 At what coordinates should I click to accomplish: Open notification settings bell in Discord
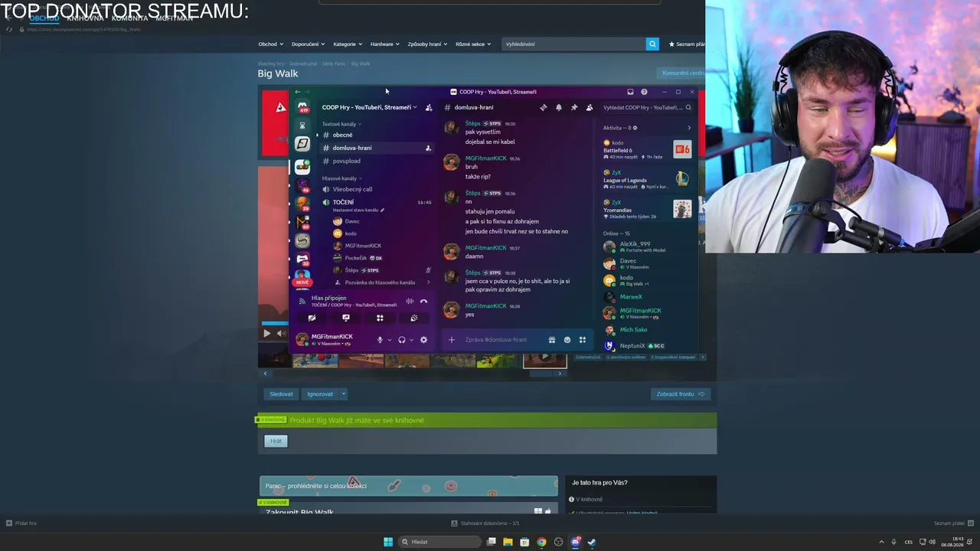tap(558, 107)
